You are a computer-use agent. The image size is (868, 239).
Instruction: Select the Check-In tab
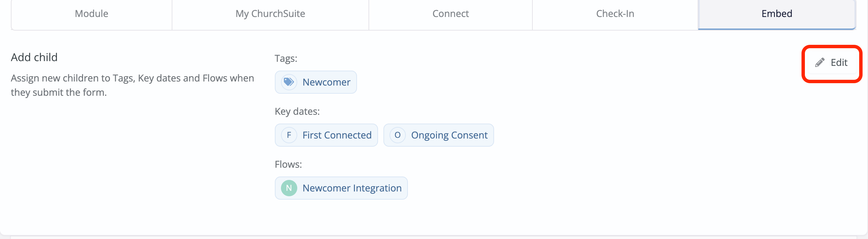[615, 14]
